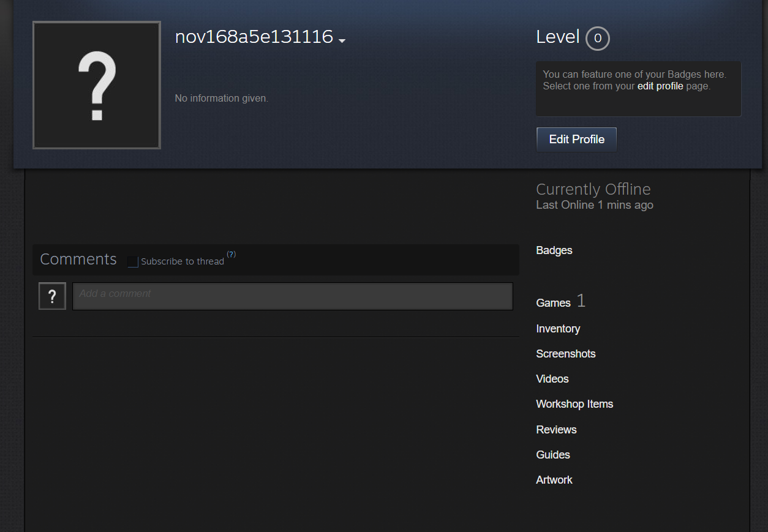Viewport: 768px width, 532px height.
Task: Open the 'edit profile' link in badge box
Action: pyautogui.click(x=660, y=86)
